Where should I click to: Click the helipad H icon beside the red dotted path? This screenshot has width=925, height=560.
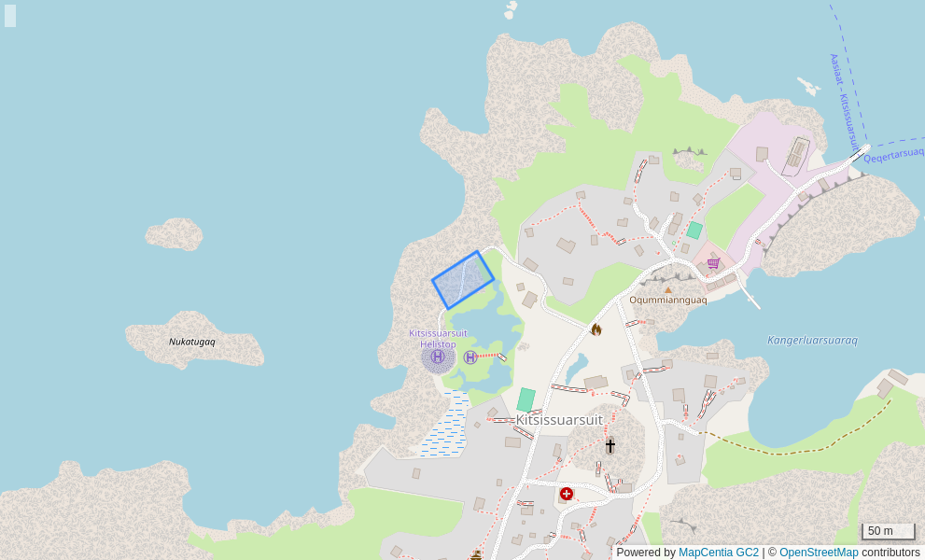[x=470, y=357]
